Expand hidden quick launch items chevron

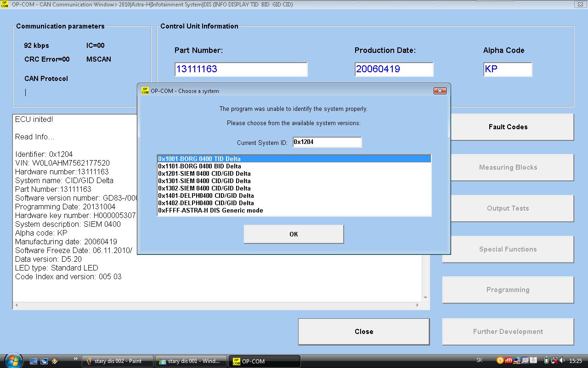75,358
